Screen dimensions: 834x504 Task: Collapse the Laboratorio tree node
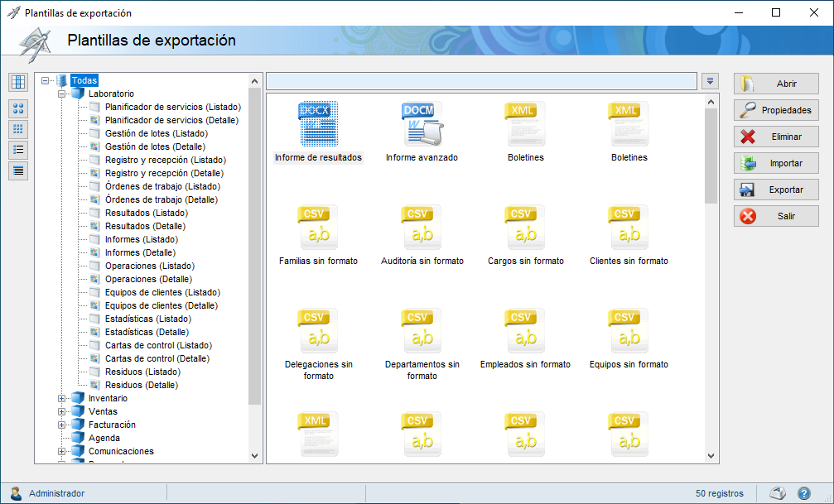[61, 94]
